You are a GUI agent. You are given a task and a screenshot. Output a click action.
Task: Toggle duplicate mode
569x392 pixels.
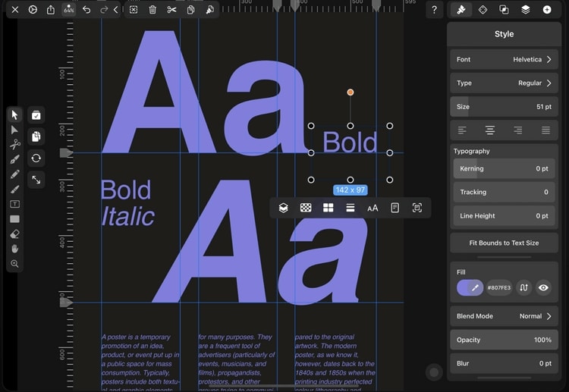(36, 136)
